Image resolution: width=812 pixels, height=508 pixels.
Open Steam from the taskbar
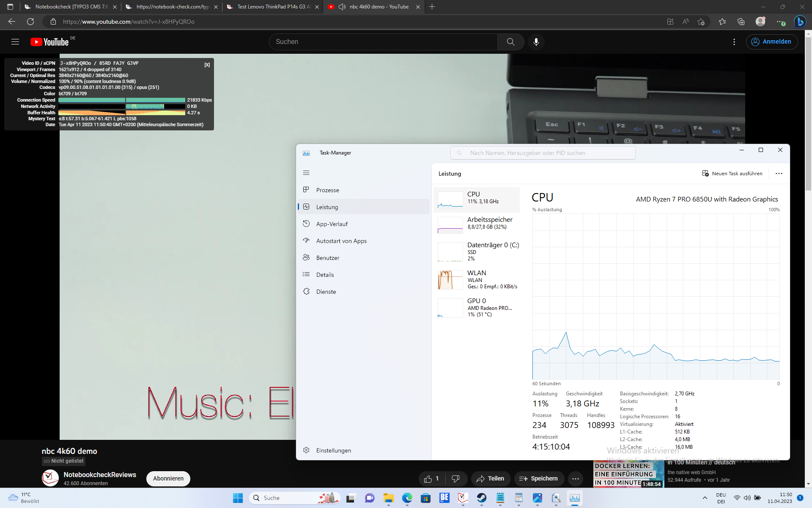click(x=482, y=498)
